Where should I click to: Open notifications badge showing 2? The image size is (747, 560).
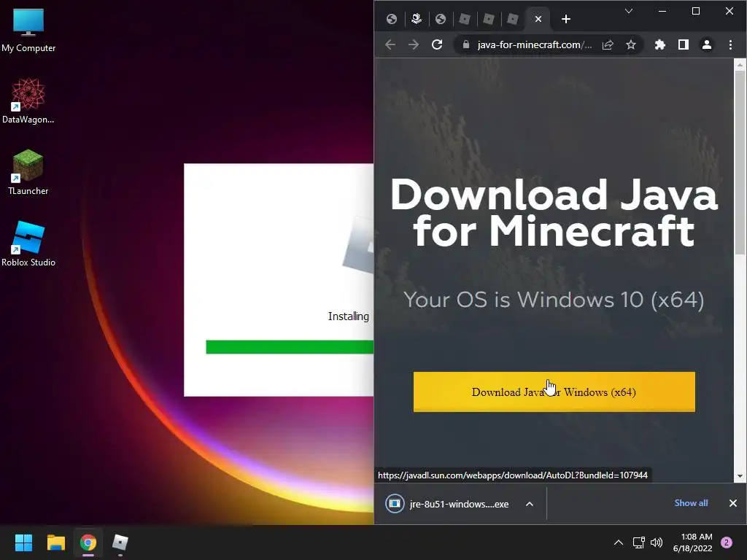[727, 542]
